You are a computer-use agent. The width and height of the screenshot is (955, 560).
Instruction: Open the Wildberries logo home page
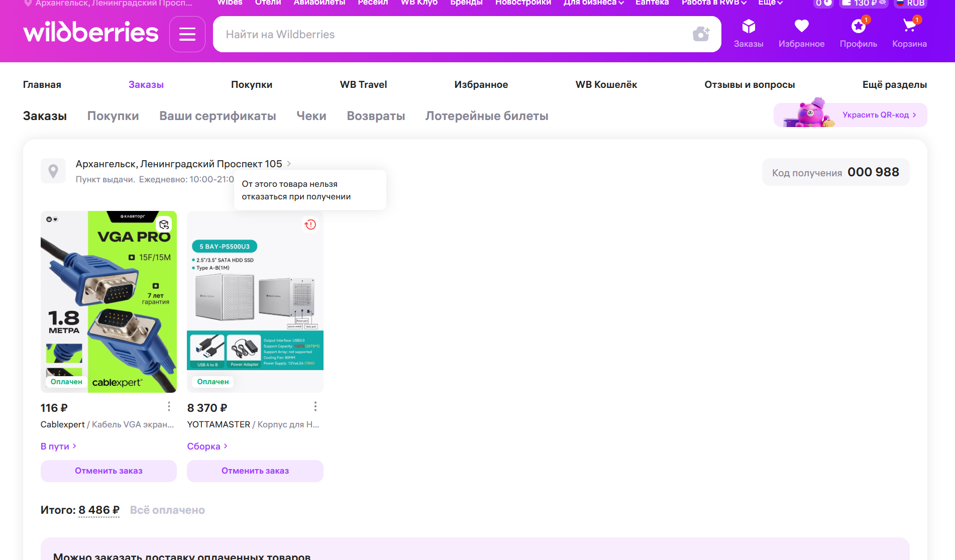[x=91, y=33]
